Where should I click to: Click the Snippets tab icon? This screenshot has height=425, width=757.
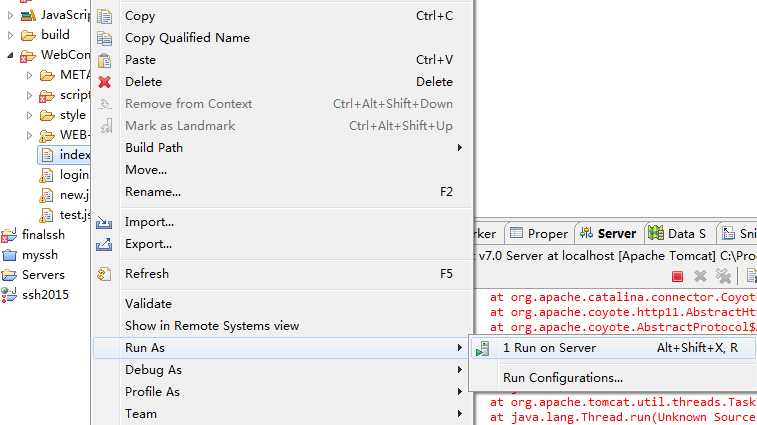728,234
